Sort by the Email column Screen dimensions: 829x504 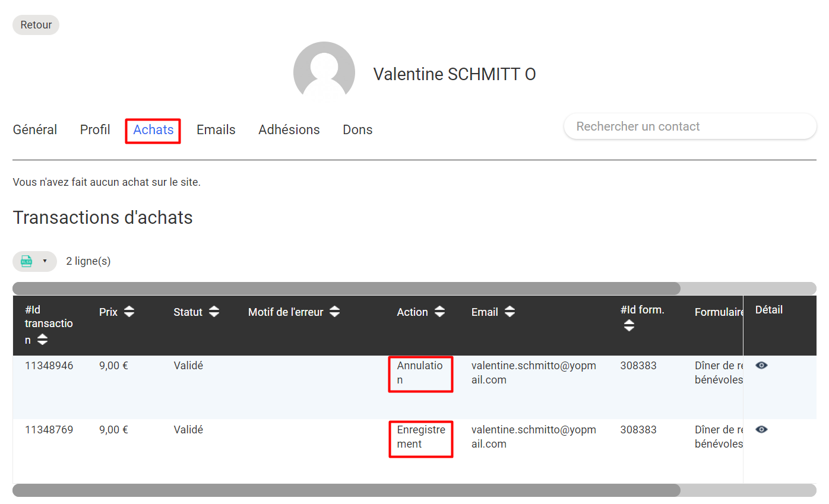(x=510, y=312)
